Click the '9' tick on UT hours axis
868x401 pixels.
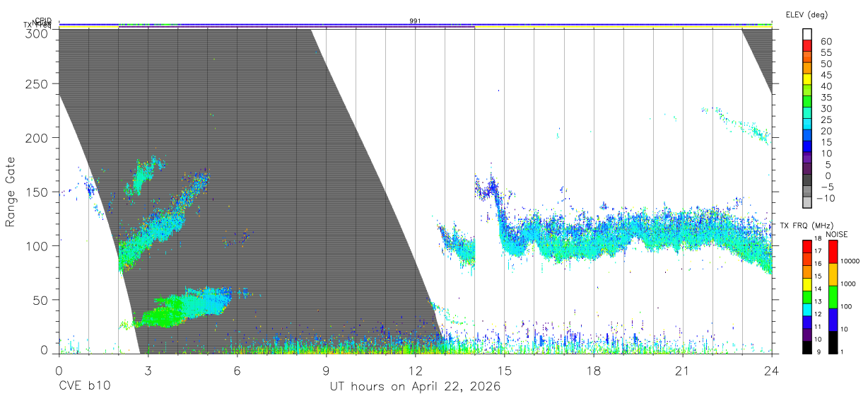click(x=326, y=371)
